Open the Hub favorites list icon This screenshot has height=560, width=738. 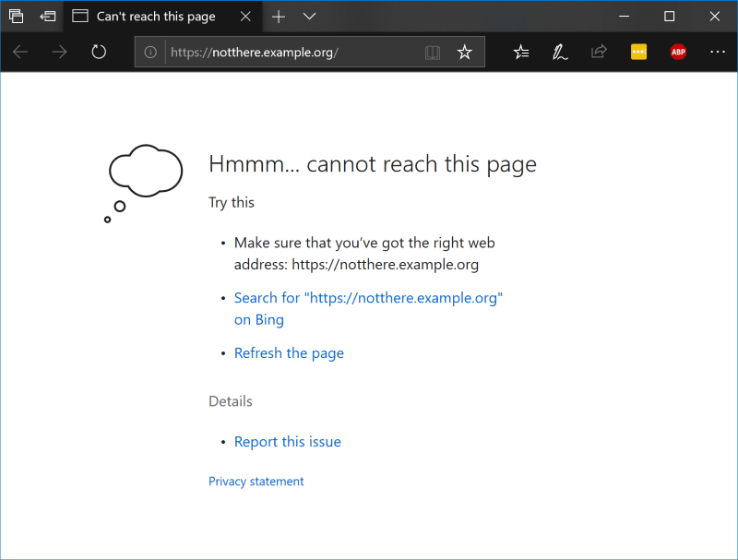[x=521, y=52]
